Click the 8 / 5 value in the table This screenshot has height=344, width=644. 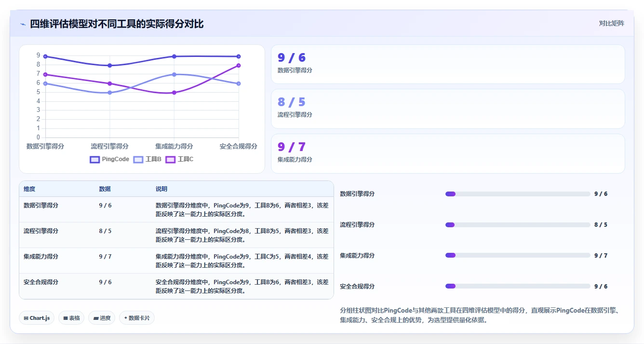pyautogui.click(x=105, y=231)
